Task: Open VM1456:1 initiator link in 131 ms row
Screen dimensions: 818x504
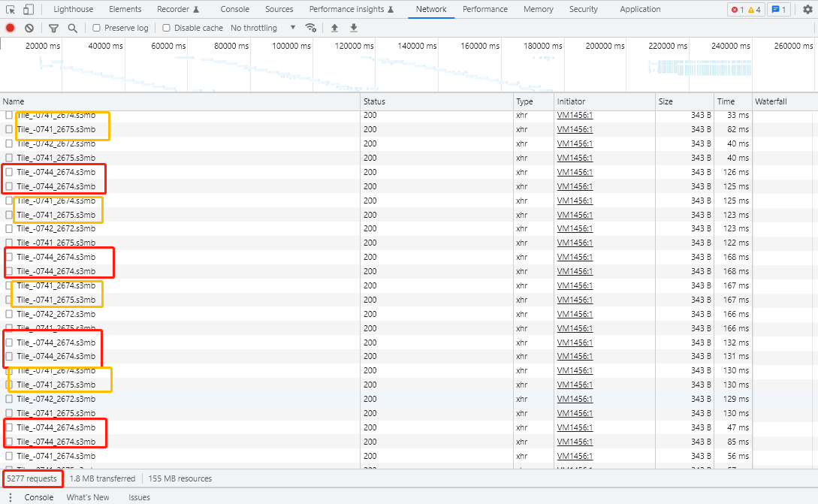Action: (575, 356)
